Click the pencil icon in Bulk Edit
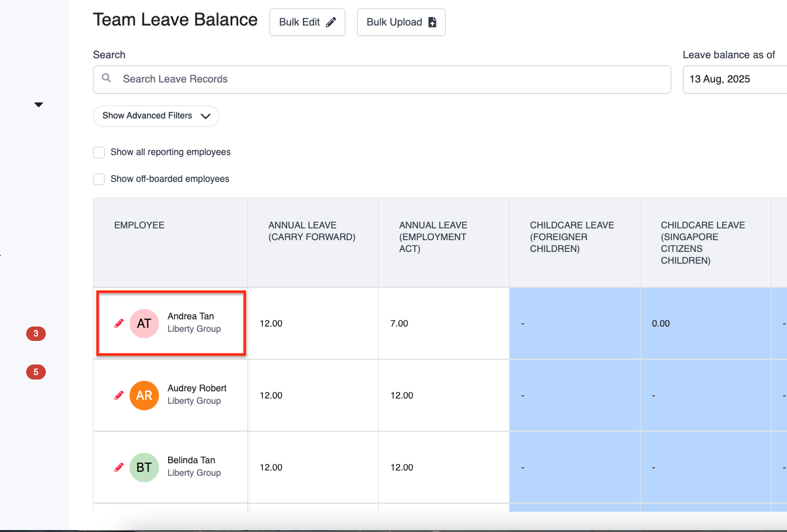The height and width of the screenshot is (532, 787). (x=331, y=22)
